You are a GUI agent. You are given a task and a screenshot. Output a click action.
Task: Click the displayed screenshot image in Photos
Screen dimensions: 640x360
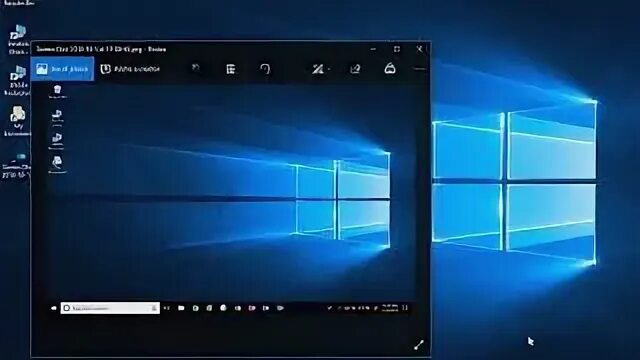231,200
